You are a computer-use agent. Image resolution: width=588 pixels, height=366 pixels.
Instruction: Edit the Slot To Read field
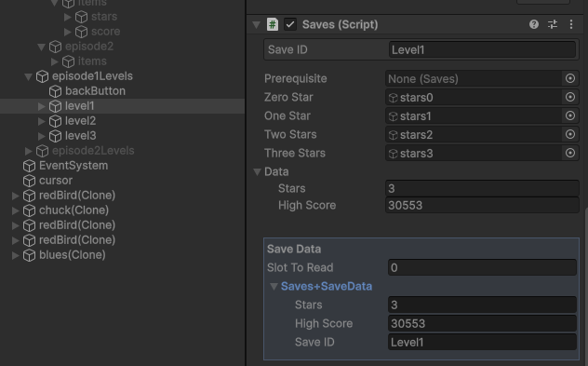(x=482, y=267)
